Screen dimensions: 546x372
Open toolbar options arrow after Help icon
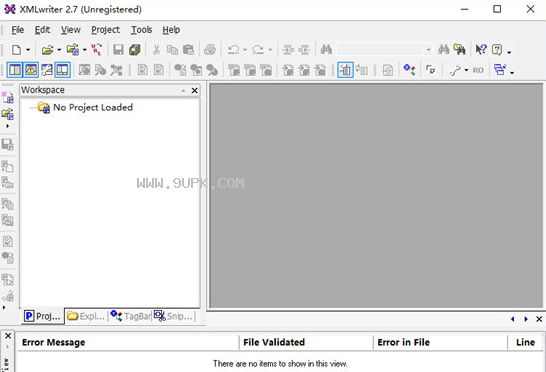pos(509,52)
